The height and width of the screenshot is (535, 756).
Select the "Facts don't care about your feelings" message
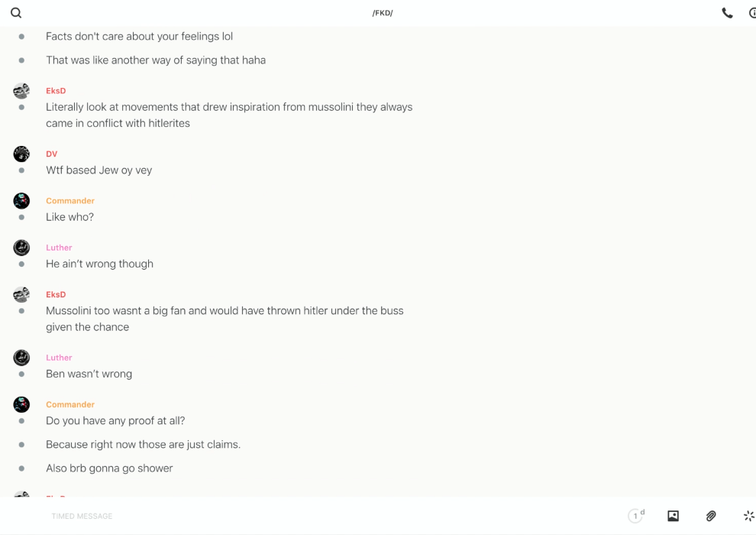point(139,36)
